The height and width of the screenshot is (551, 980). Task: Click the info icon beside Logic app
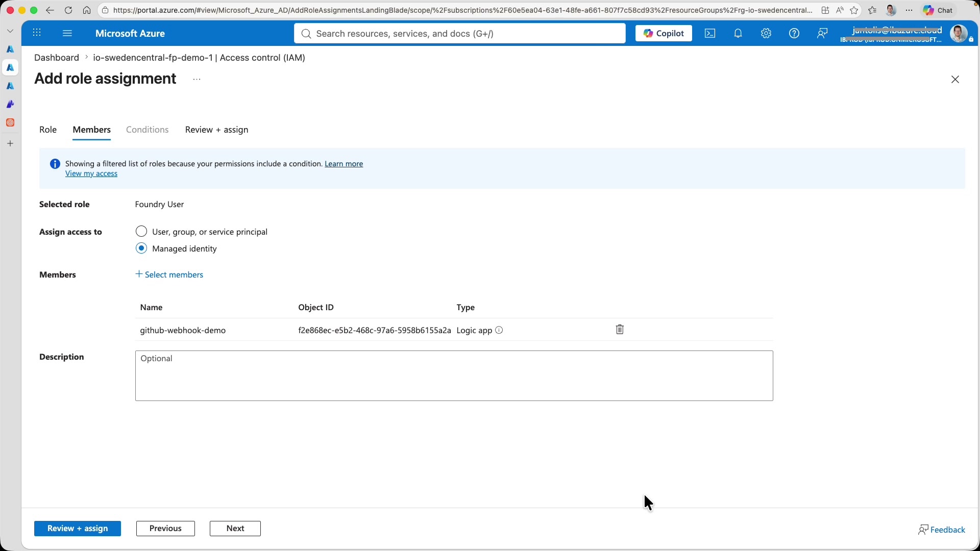(499, 330)
